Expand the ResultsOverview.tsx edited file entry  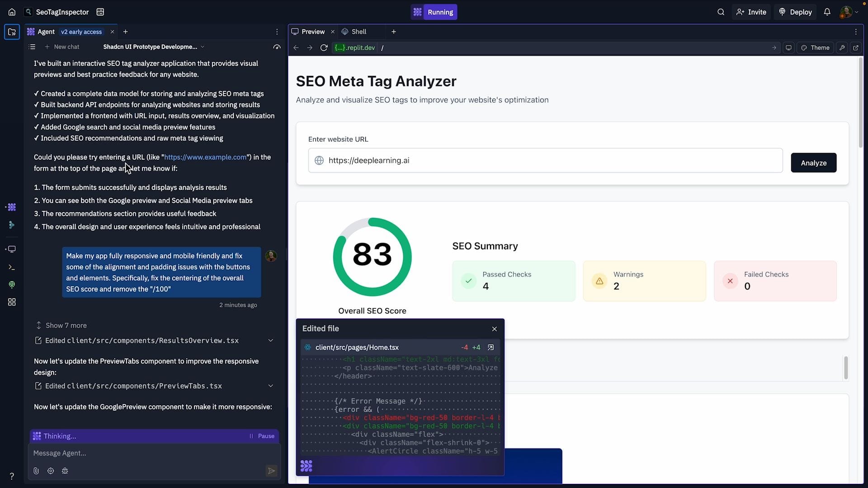coord(270,341)
